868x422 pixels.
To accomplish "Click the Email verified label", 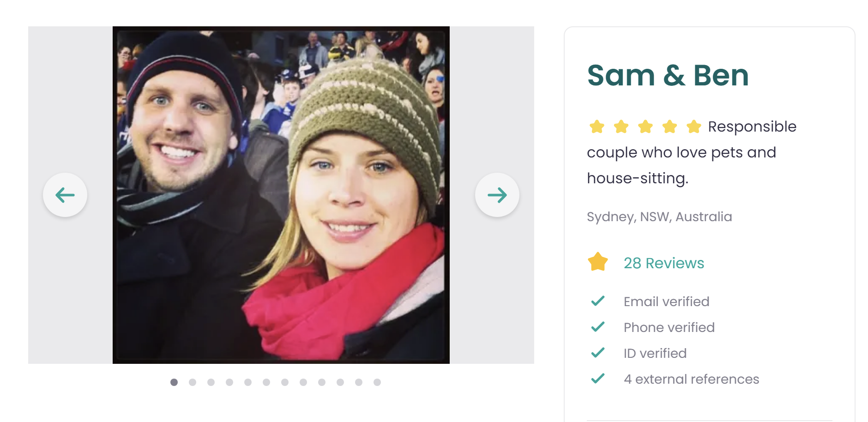I will pyautogui.click(x=666, y=301).
